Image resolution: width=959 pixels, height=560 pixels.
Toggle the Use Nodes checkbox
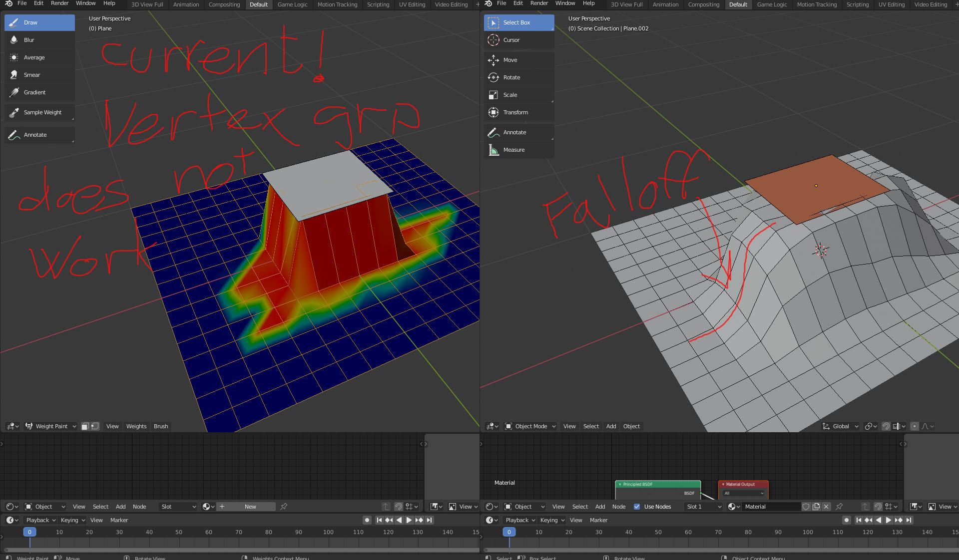click(637, 507)
